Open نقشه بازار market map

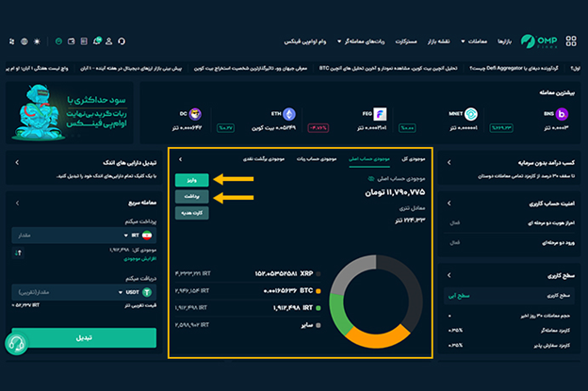[x=438, y=41]
